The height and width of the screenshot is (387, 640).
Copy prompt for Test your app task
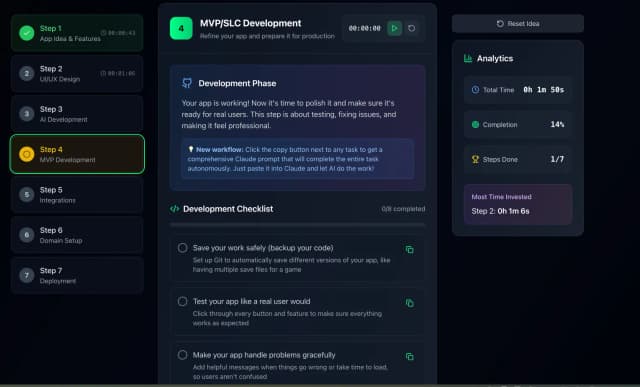coord(409,303)
